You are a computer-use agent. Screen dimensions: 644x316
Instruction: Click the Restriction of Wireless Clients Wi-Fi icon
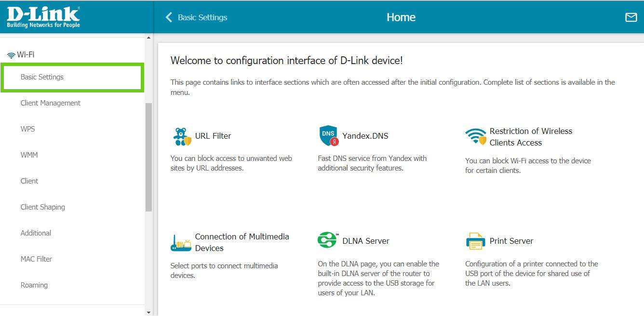tap(475, 136)
